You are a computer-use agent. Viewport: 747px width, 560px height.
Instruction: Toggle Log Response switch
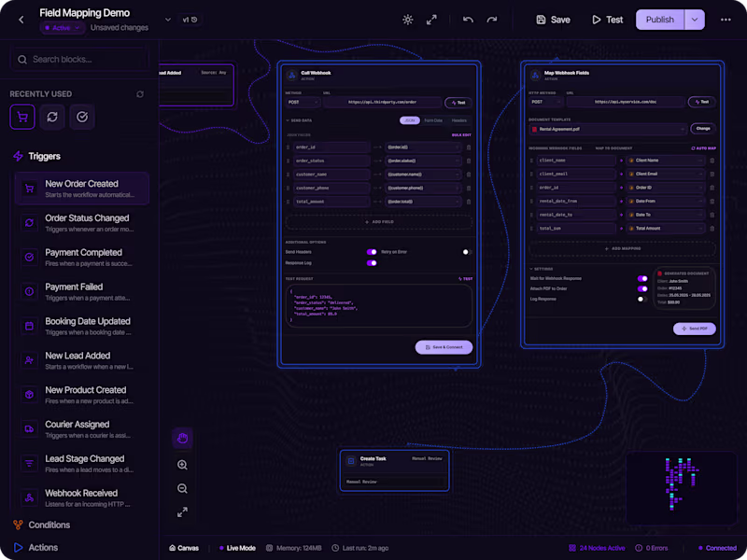click(642, 299)
